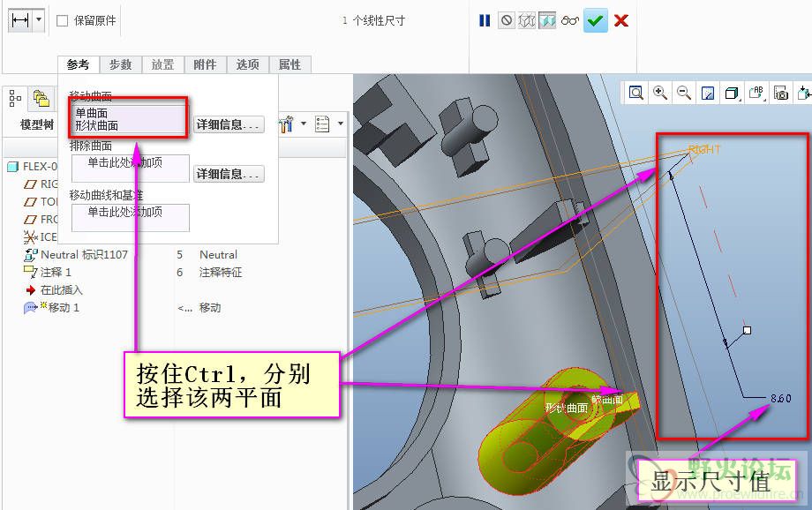Open the 附件 tab

point(205,64)
